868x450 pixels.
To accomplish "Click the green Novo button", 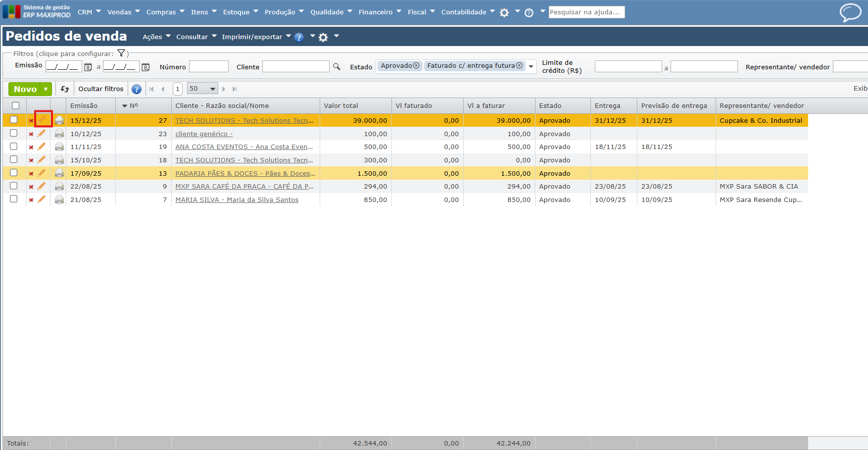I will 25,89.
